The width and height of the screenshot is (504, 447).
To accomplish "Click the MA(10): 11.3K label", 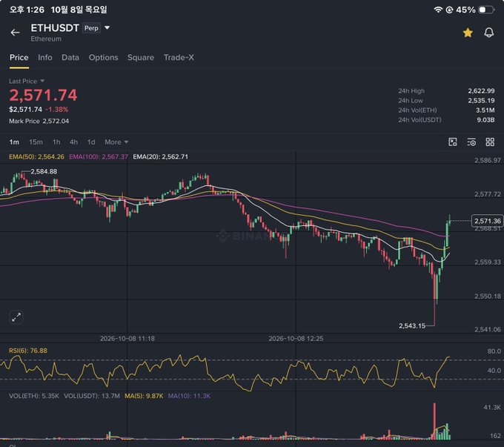I will tap(189, 396).
